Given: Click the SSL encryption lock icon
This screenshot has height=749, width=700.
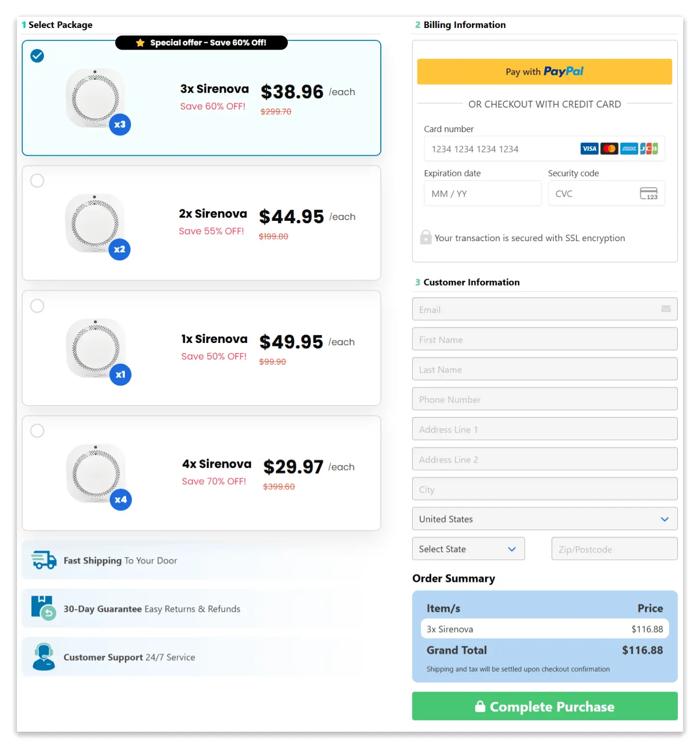Looking at the screenshot, I should 425,237.
